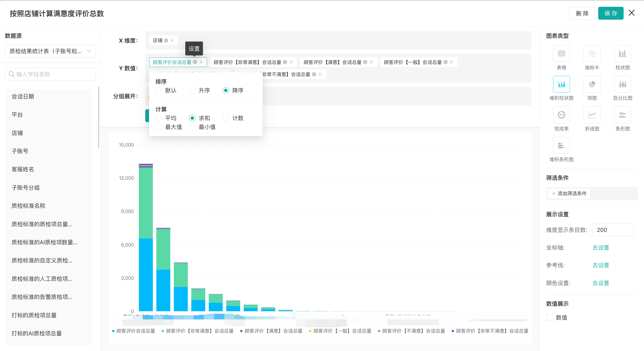
Task: Choose 默认 sort order
Action: 159,90
